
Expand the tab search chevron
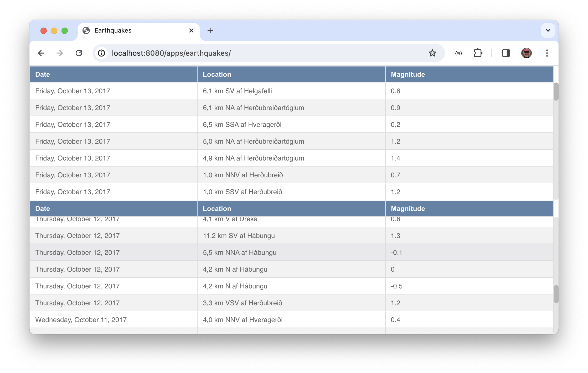pyautogui.click(x=548, y=30)
